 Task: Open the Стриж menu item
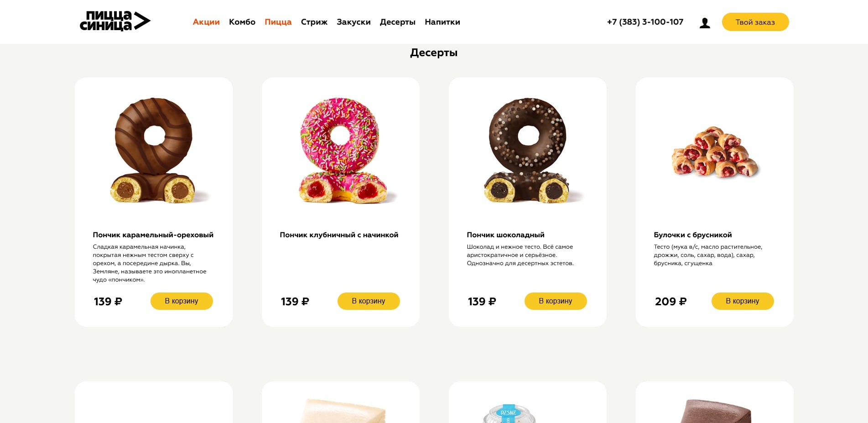pyautogui.click(x=314, y=22)
